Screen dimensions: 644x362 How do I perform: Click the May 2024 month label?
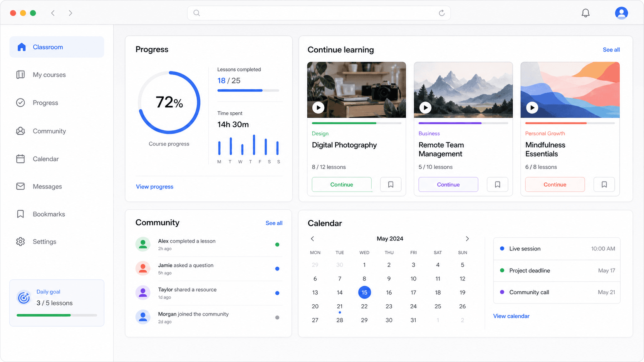390,239
